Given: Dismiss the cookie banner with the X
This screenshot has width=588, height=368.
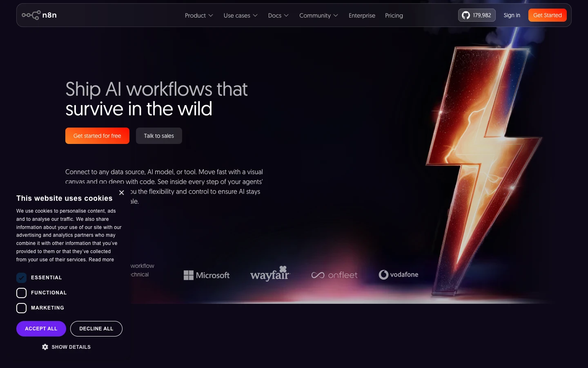Looking at the screenshot, I should [121, 193].
